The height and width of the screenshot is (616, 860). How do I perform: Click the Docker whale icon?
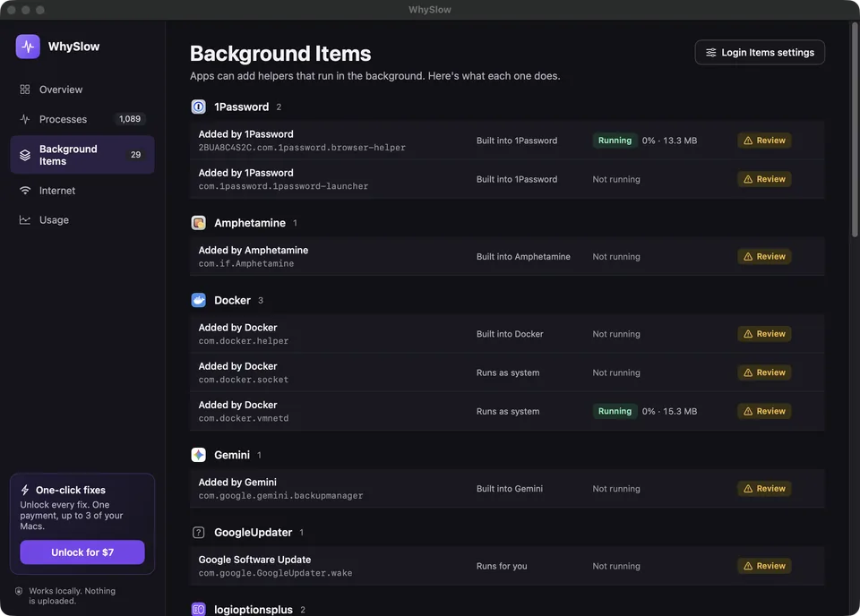[x=199, y=300]
